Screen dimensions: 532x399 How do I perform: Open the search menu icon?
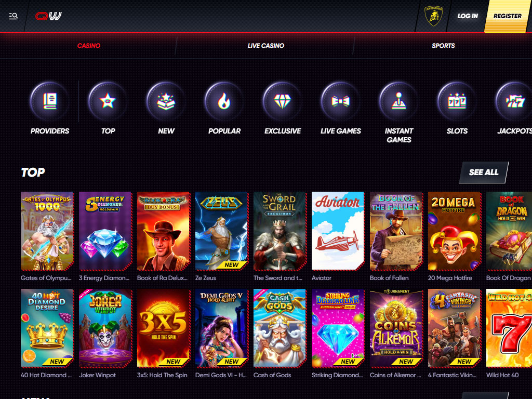tap(13, 16)
